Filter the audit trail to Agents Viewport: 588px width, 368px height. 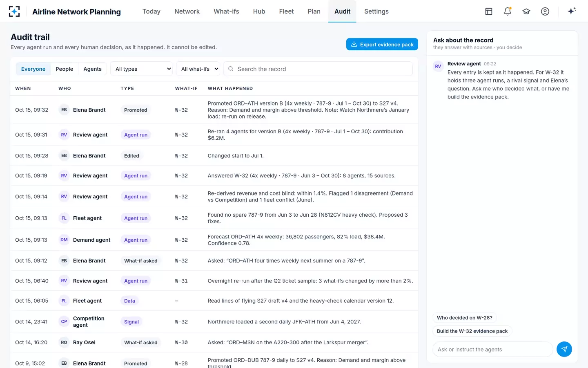click(x=92, y=69)
